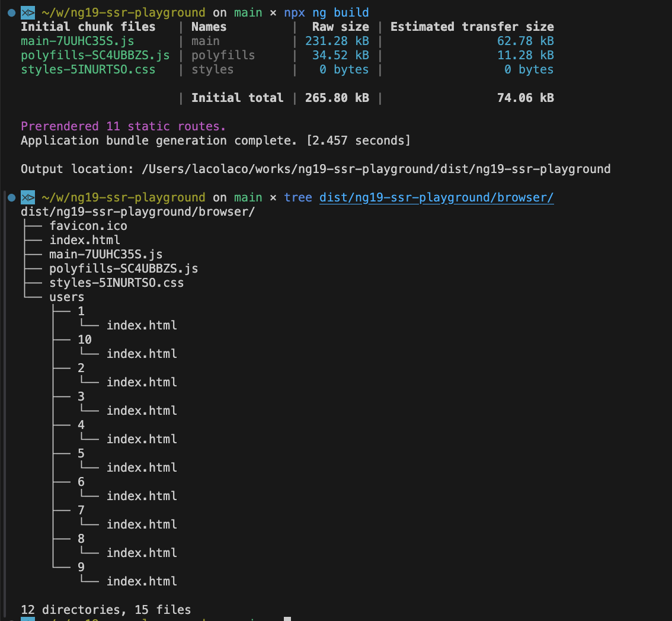Select the × dirty-state marker after main branch
The image size is (672, 621).
(x=273, y=12)
